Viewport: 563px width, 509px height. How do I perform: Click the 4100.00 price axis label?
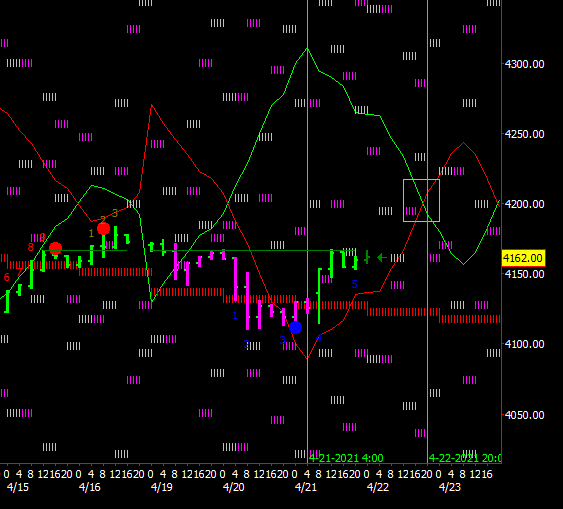(x=525, y=344)
